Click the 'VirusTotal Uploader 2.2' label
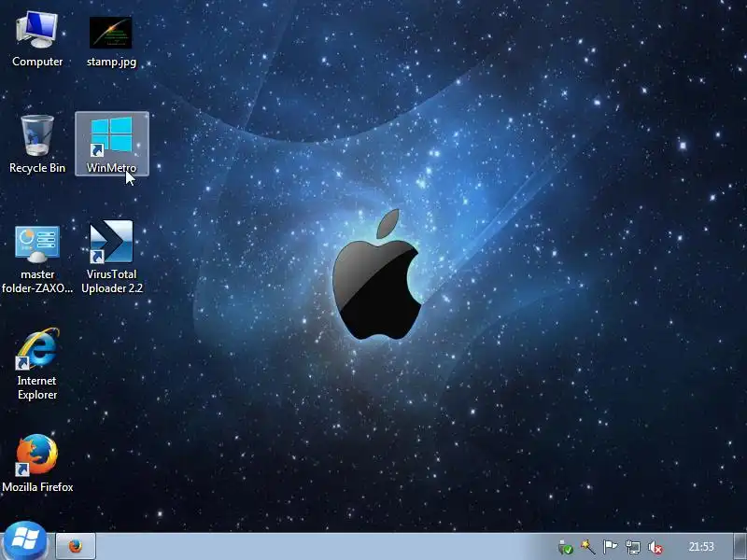The image size is (747, 560). (112, 282)
